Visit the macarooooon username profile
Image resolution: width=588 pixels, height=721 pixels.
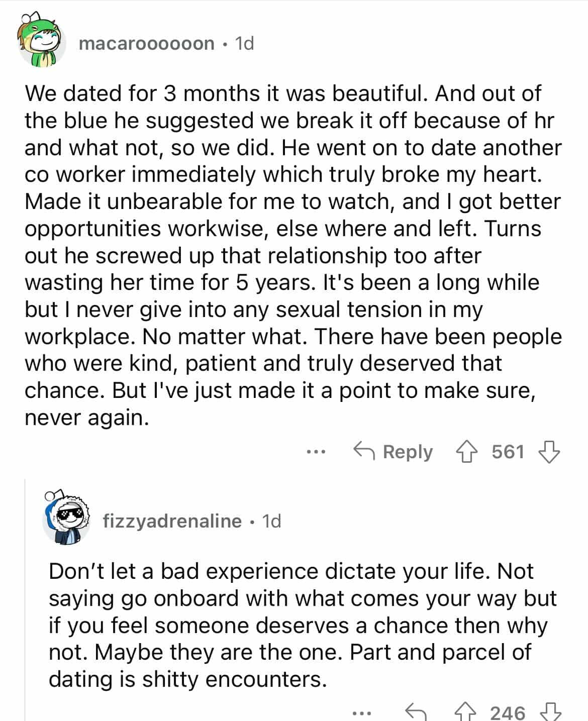click(x=146, y=44)
